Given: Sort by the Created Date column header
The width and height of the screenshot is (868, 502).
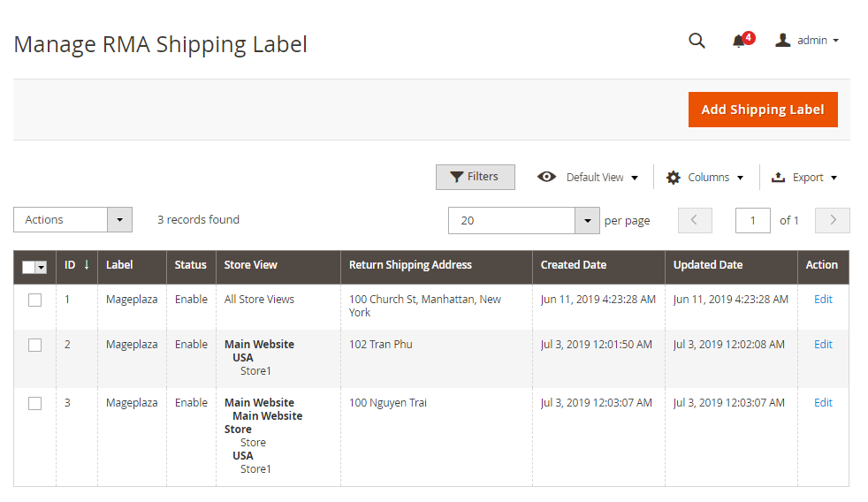Looking at the screenshot, I should (573, 265).
